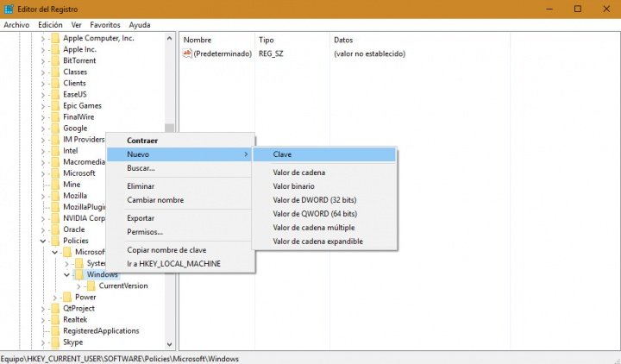Image resolution: width=621 pixels, height=364 pixels.
Task: Select the CurrentVersion tree key
Action: [123, 286]
